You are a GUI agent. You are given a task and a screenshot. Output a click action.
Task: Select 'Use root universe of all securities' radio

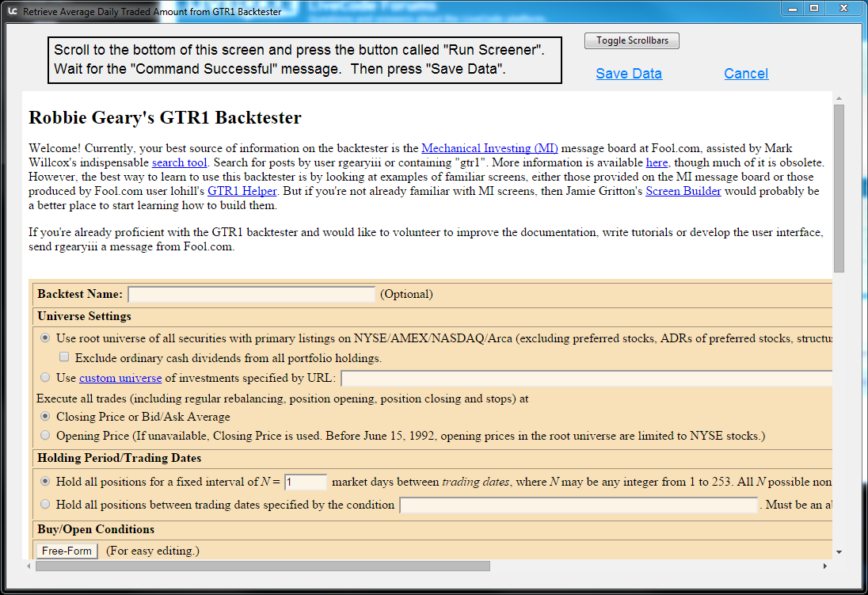pyautogui.click(x=45, y=338)
